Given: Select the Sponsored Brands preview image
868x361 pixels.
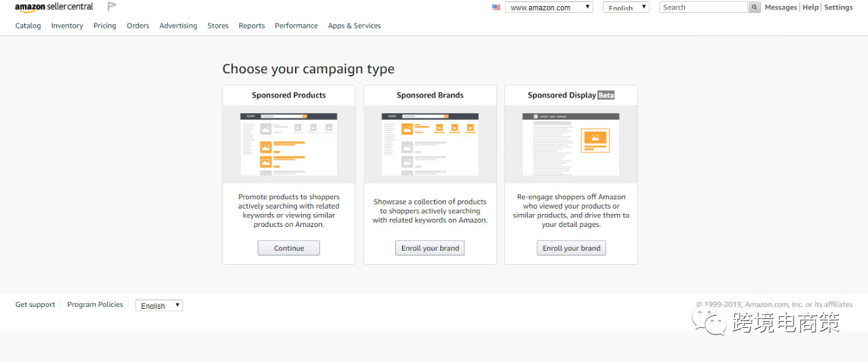Looking at the screenshot, I should point(430,144).
